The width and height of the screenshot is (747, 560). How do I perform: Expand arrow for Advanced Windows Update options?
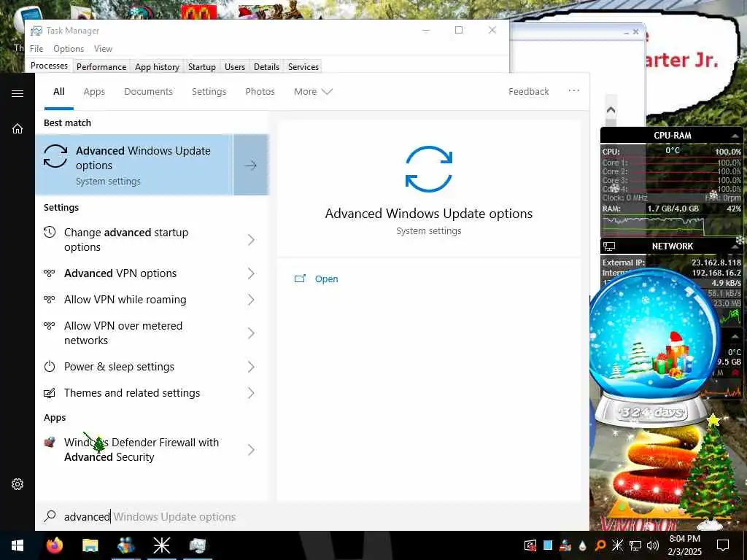(251, 165)
